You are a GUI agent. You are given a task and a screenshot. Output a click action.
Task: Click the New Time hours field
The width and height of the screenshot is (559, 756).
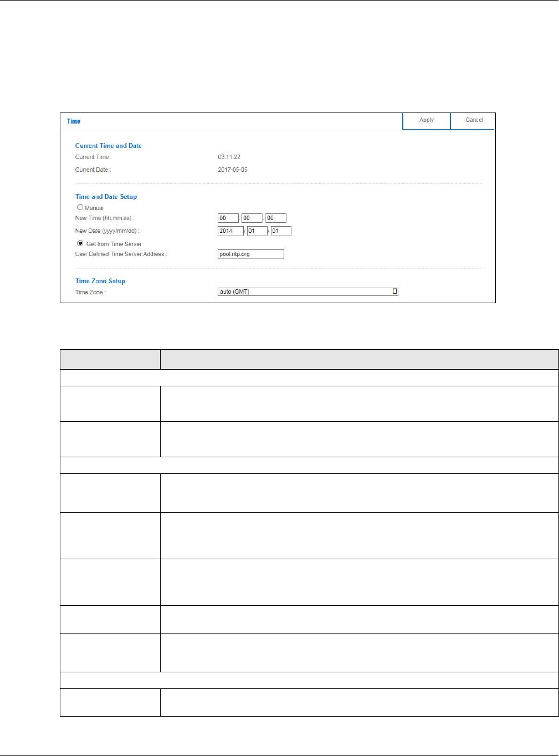click(x=228, y=218)
